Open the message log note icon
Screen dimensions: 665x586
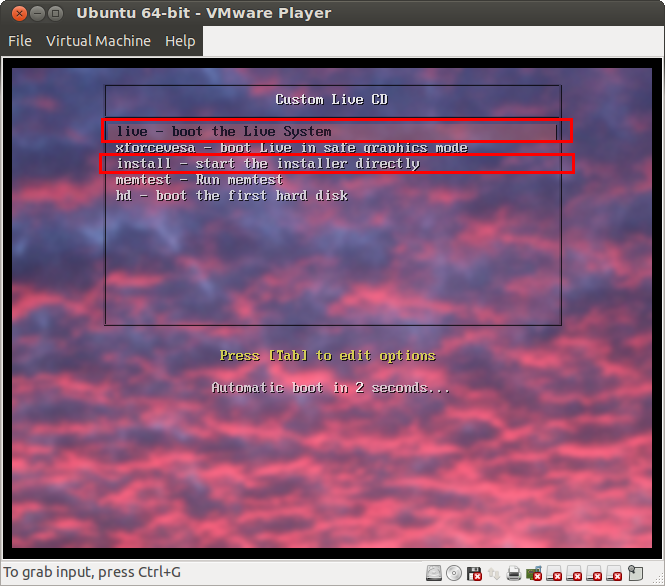pos(635,573)
